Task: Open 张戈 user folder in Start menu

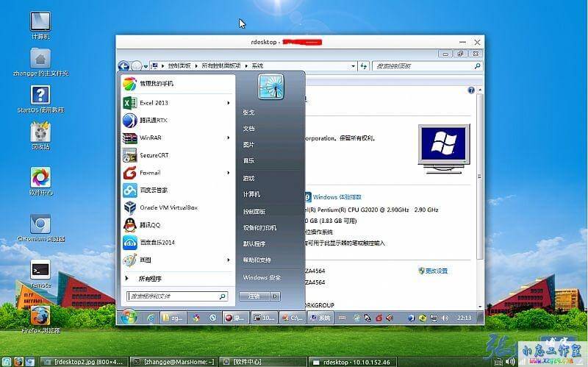Action: click(x=248, y=113)
